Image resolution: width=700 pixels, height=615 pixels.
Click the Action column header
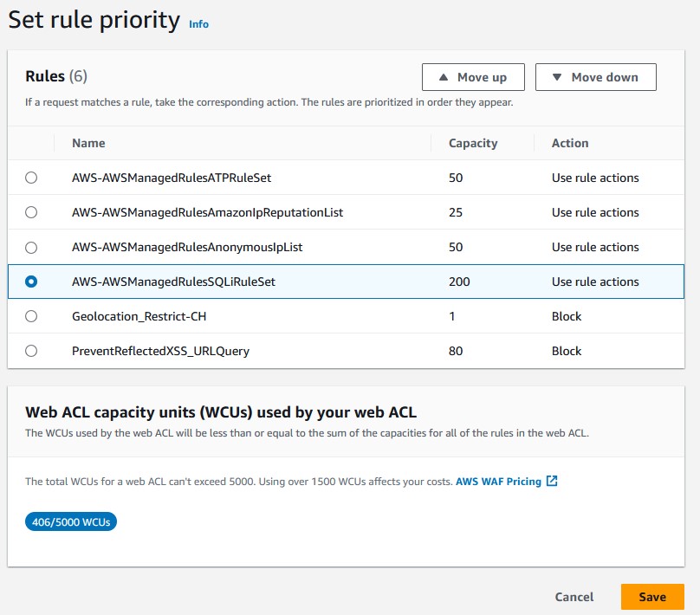click(570, 143)
